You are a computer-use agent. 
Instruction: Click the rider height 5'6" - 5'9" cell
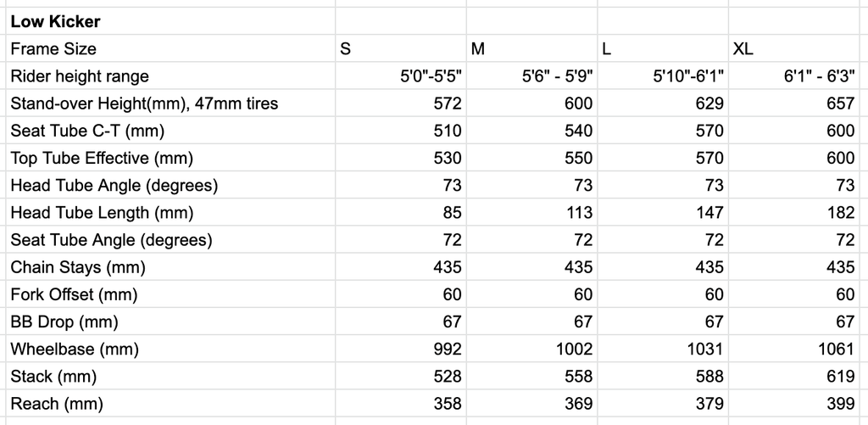[x=557, y=76]
